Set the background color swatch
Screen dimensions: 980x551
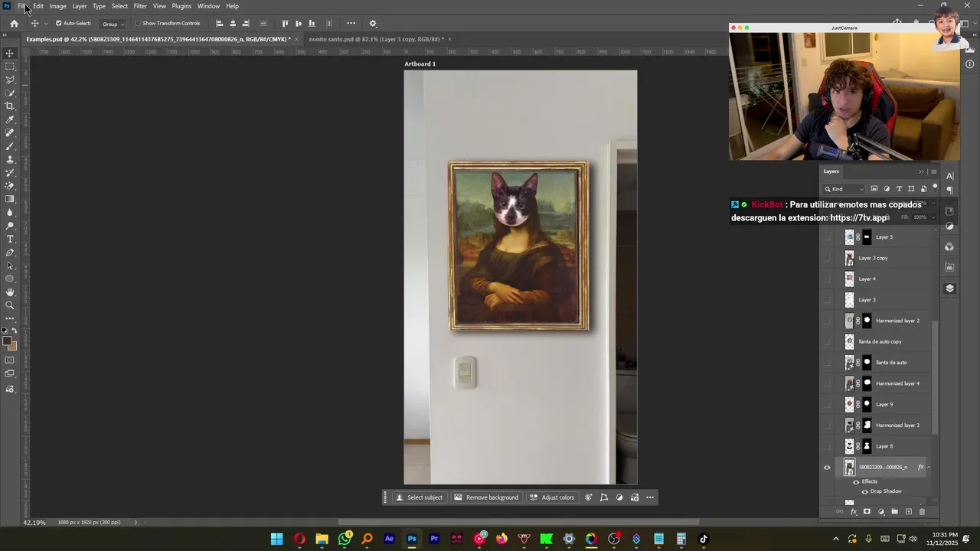tap(12, 346)
